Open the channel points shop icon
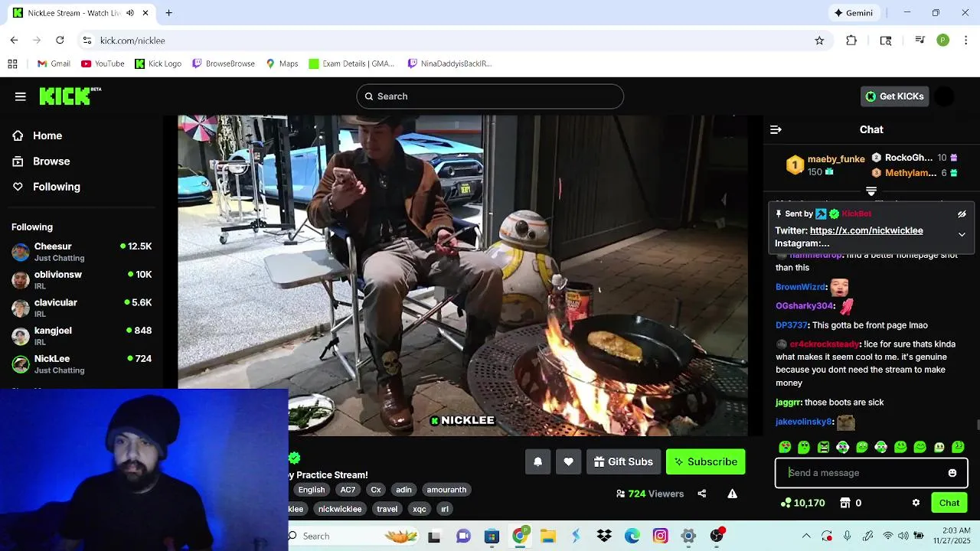 coord(845,503)
